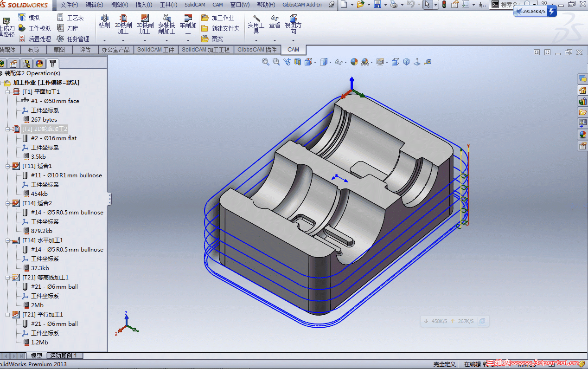Open dropdown arrow under 3D铣削加工
Screen dimensions: 588x369
(145, 40)
